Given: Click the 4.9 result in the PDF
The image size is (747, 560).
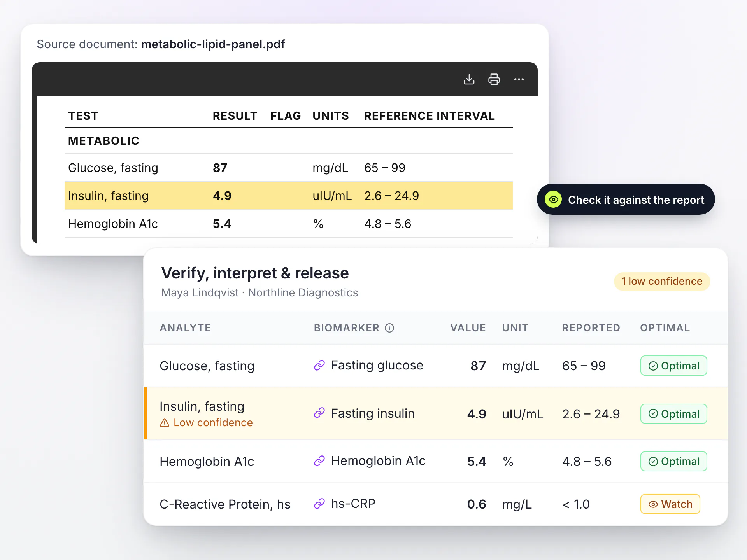Looking at the screenshot, I should (222, 196).
